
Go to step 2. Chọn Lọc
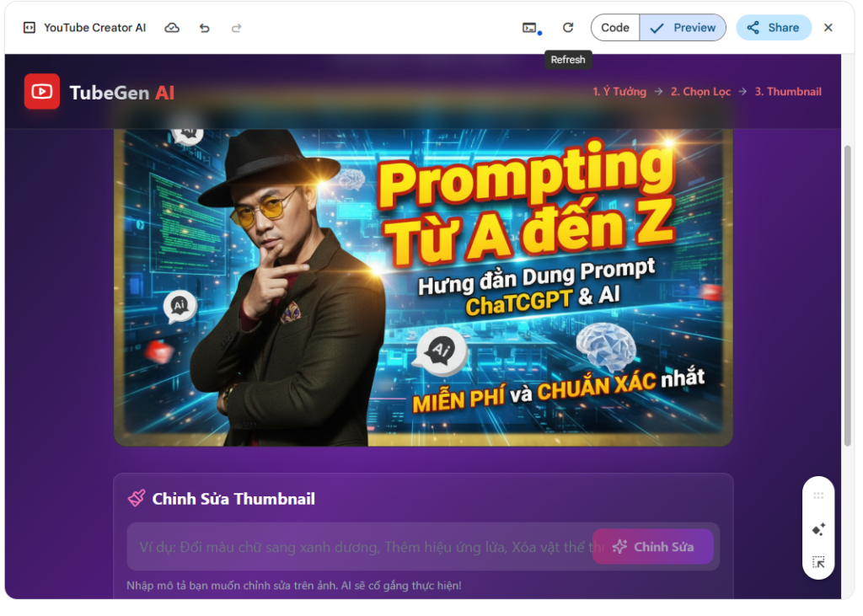click(700, 91)
